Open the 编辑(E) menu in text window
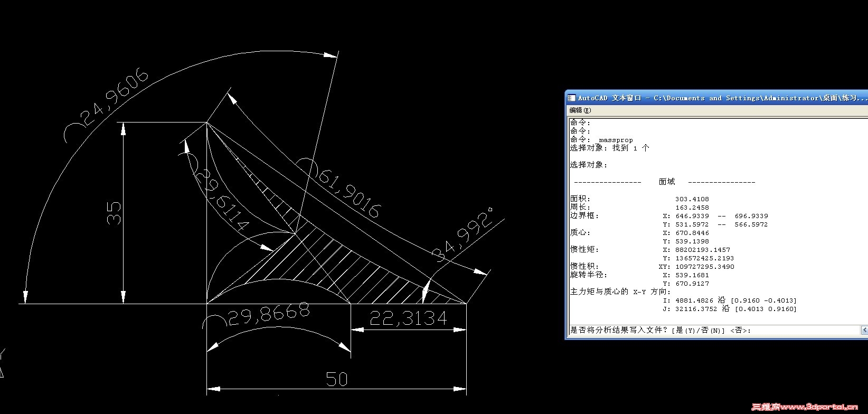 click(580, 110)
